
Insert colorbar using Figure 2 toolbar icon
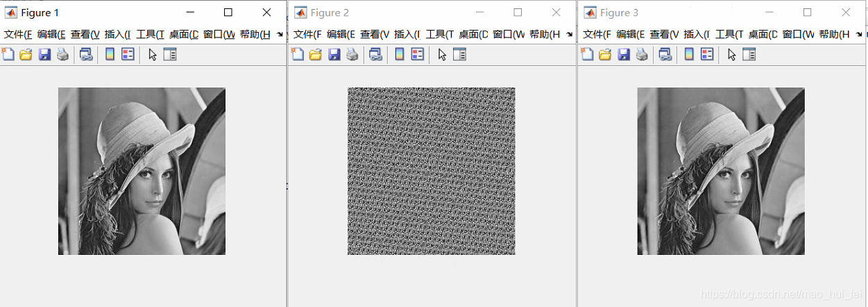[x=399, y=54]
